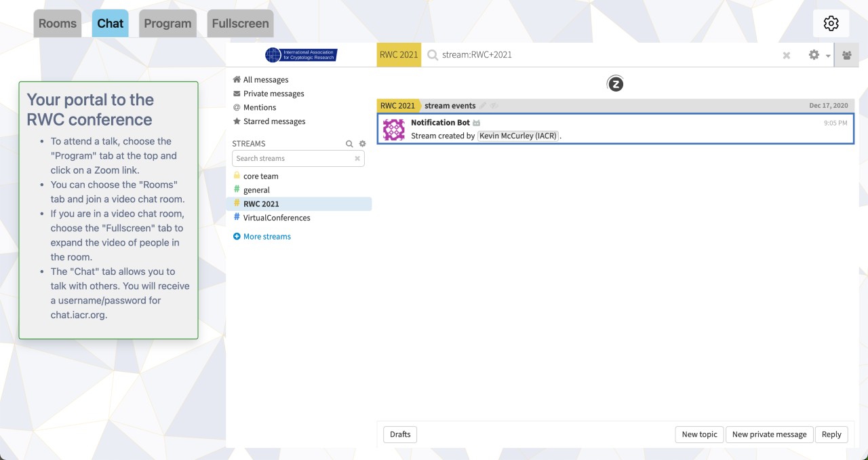This screenshot has height=460, width=868.
Task: Open Drafts
Action: 400,435
